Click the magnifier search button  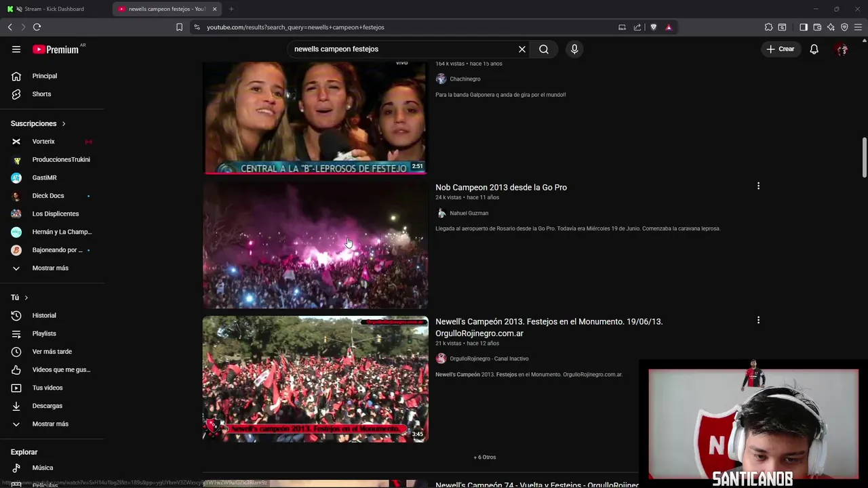click(544, 49)
